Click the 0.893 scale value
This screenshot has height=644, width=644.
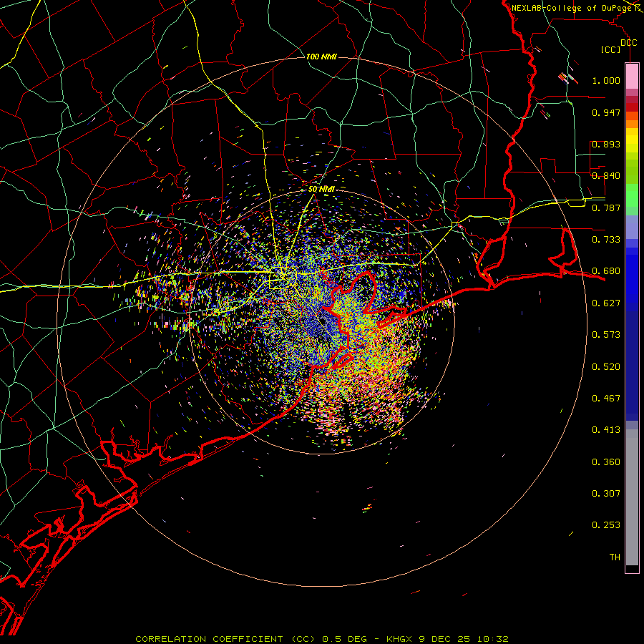(606, 144)
